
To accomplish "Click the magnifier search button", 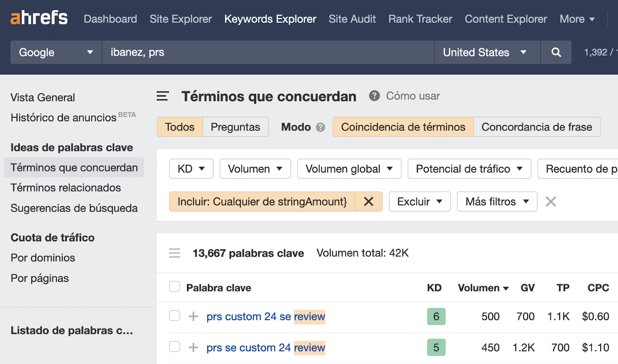I will point(556,52).
